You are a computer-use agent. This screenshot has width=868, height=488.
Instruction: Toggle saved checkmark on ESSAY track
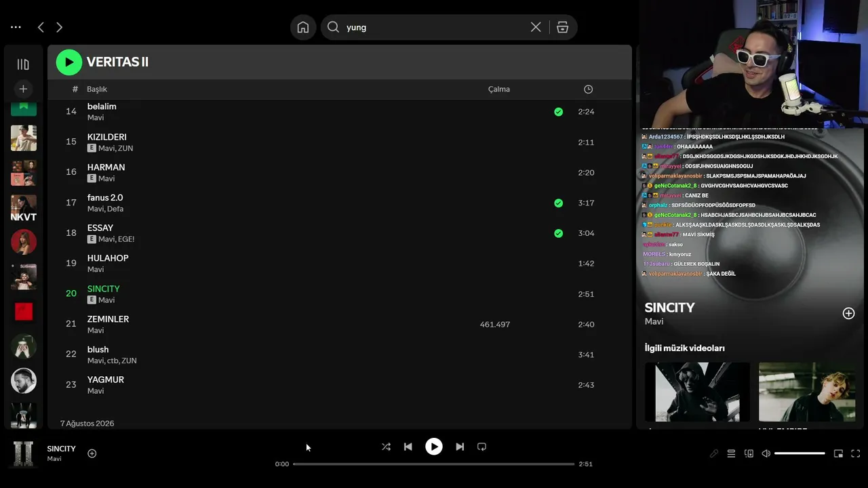point(558,233)
